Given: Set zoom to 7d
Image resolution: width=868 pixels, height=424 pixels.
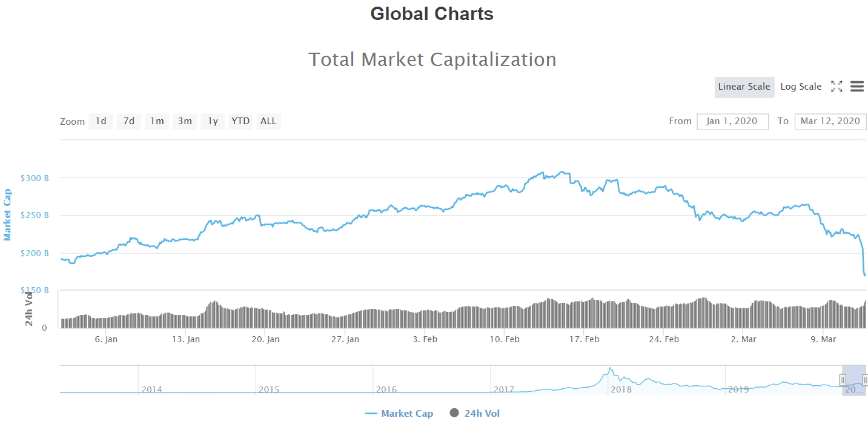Looking at the screenshot, I should (x=128, y=121).
